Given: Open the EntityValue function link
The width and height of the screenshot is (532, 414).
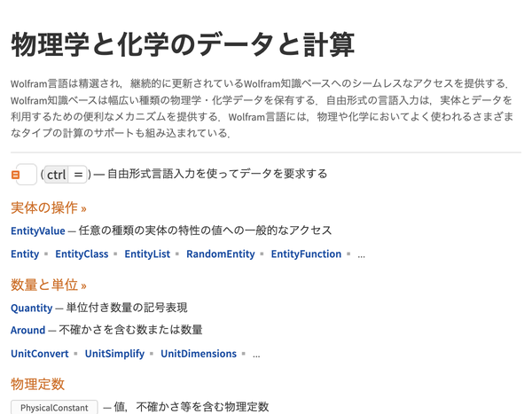Looking at the screenshot, I should tap(38, 230).
